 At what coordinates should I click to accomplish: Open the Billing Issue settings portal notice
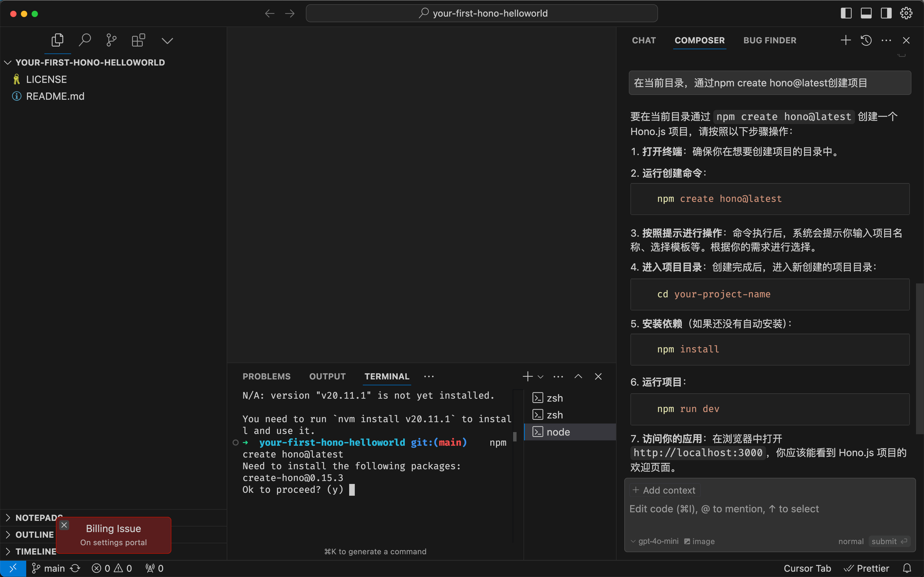(x=113, y=535)
